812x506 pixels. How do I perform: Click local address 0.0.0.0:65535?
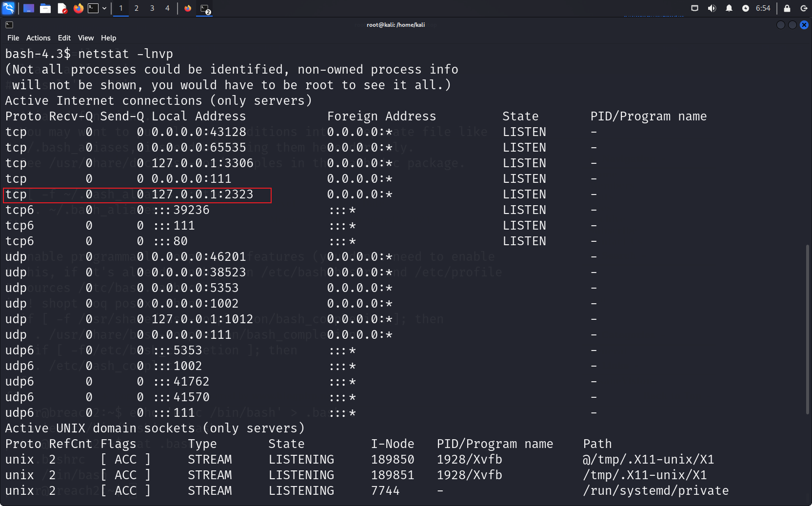tap(199, 148)
